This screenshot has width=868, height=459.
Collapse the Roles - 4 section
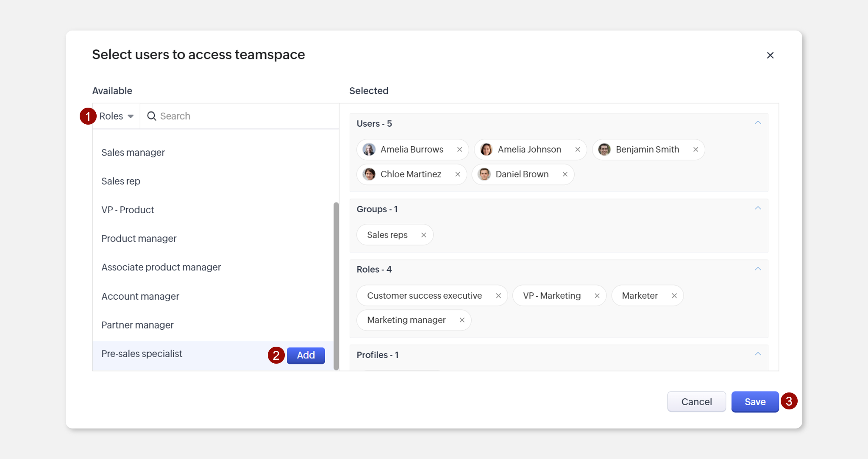758,269
